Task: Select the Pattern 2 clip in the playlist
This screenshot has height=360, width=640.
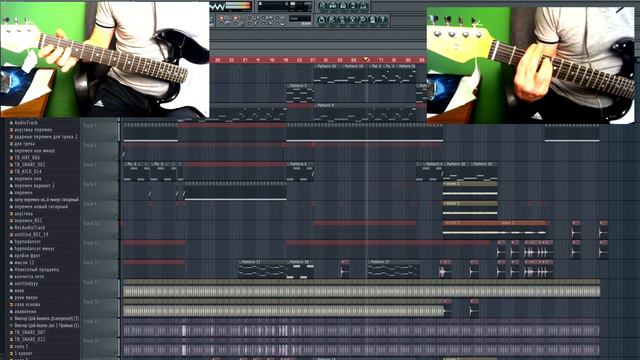Action: pyautogui.click(x=300, y=93)
